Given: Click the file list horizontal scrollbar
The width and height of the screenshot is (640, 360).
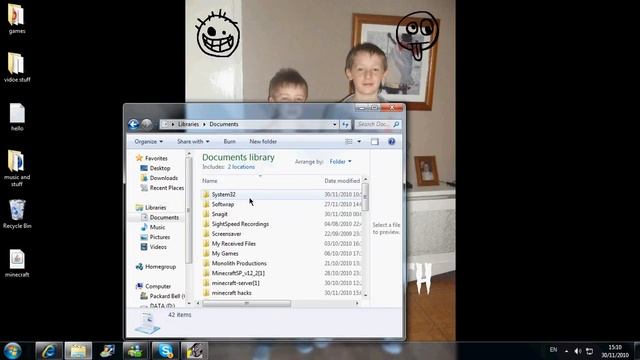Looking at the screenshot, I should pos(246,303).
